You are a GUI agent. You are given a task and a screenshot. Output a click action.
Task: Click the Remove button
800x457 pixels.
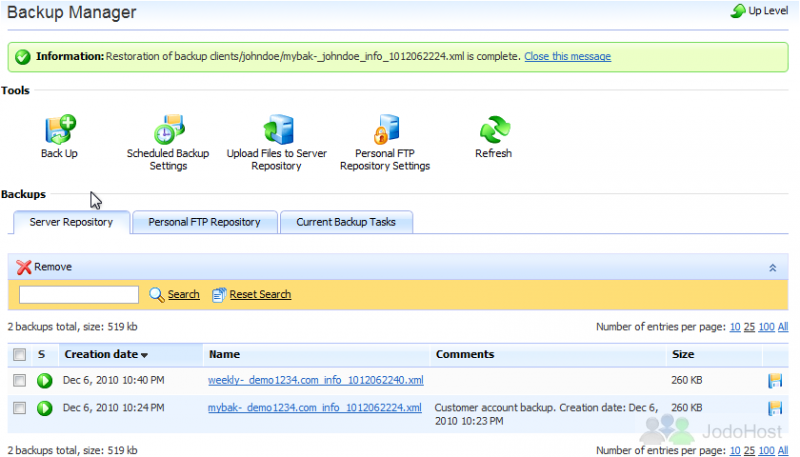click(x=45, y=267)
